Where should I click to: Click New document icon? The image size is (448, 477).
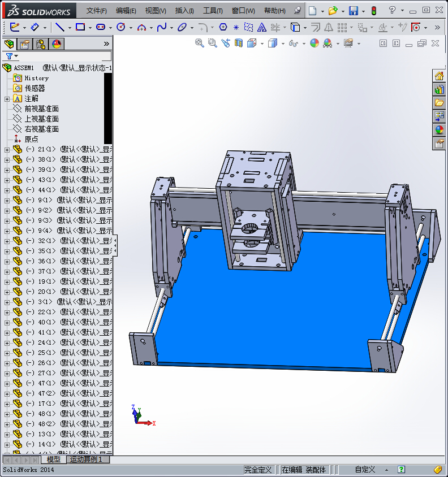[x=312, y=11]
